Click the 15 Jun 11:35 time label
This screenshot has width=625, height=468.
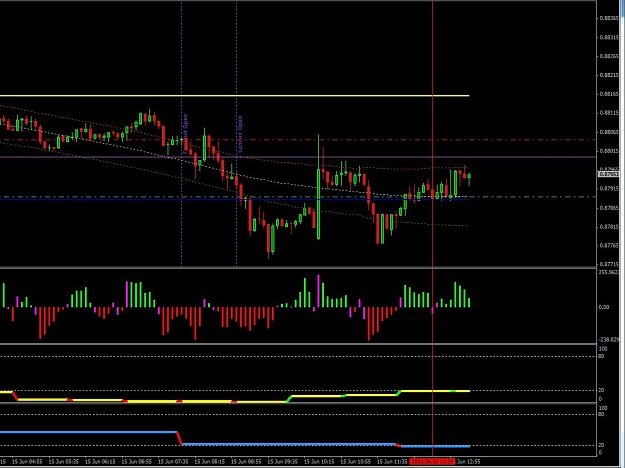click(x=393, y=461)
